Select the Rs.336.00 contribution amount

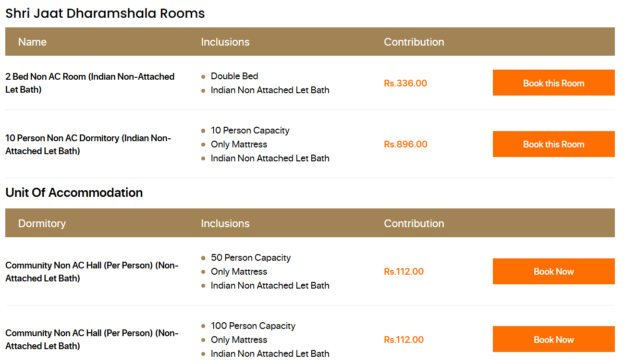coord(405,84)
